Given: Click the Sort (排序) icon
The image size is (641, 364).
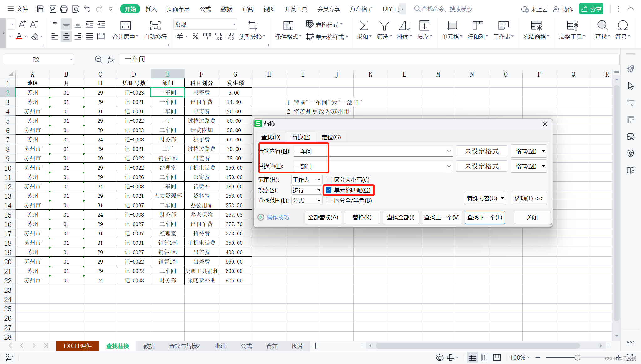Looking at the screenshot, I should pos(404,26).
